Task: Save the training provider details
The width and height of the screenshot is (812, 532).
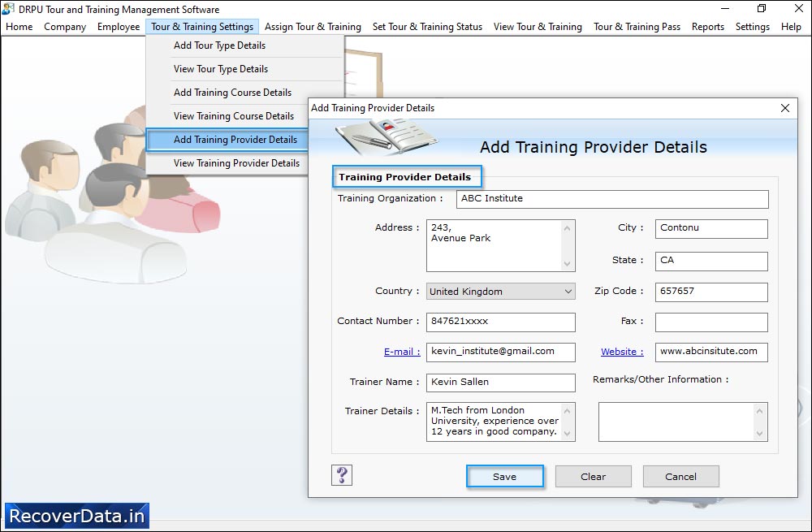Action: (505, 477)
